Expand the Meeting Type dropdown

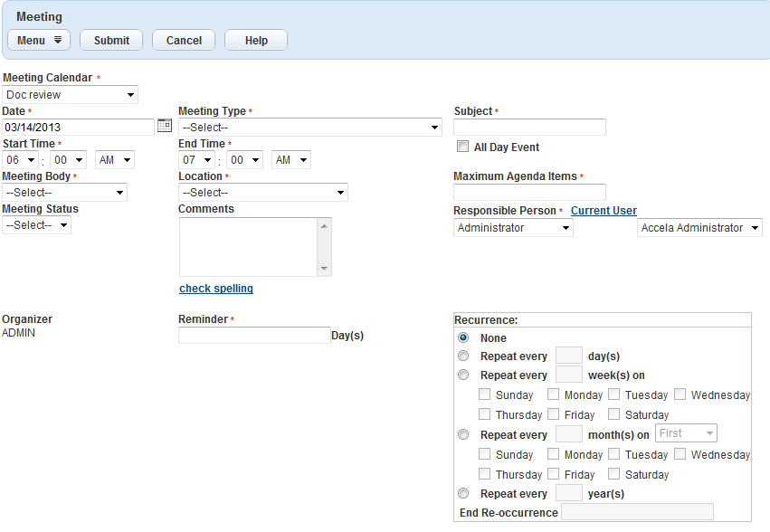pos(309,128)
